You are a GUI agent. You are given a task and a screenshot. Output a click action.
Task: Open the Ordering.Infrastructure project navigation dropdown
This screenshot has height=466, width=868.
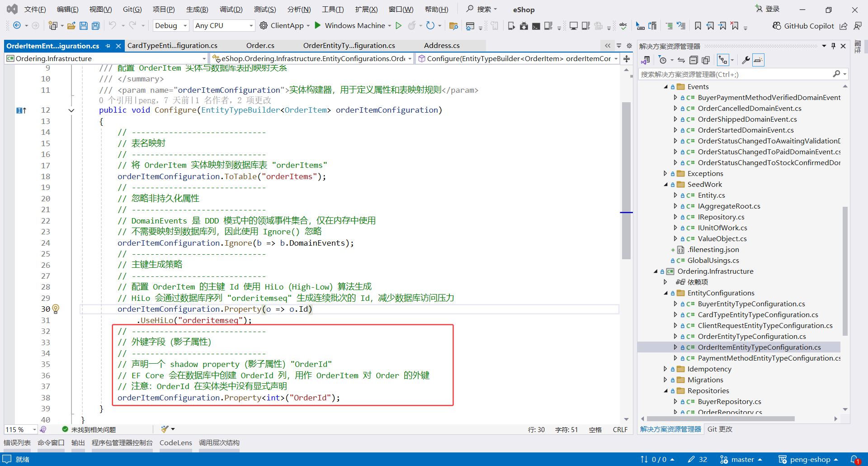106,59
